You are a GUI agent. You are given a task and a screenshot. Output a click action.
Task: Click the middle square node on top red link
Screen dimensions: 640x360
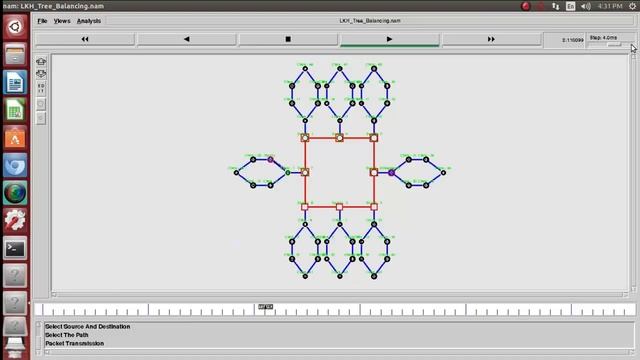click(340, 138)
